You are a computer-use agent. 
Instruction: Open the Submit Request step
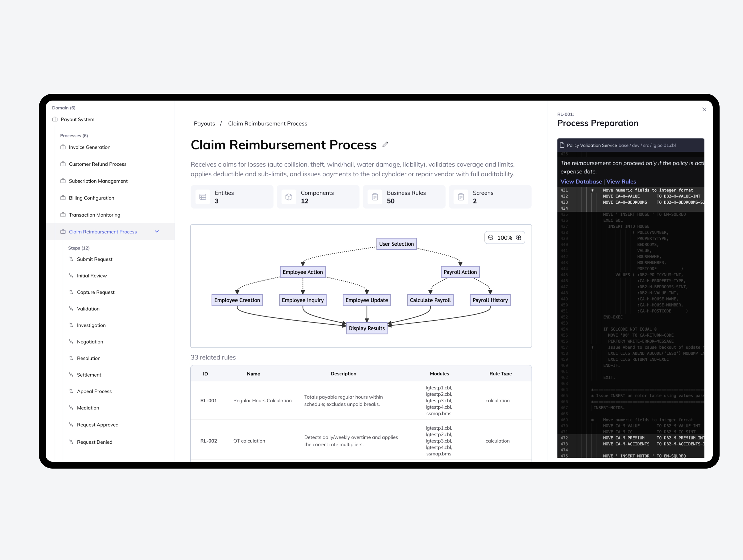click(94, 259)
